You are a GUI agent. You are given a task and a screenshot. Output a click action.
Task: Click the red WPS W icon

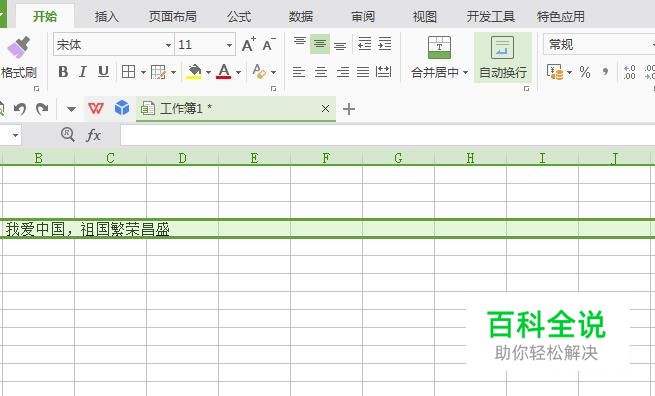[x=96, y=109]
